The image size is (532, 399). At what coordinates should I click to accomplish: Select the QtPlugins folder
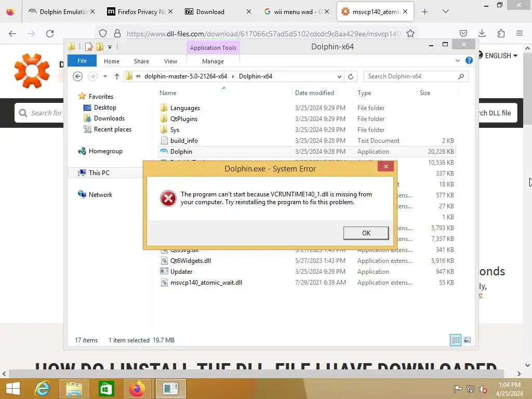pos(183,119)
